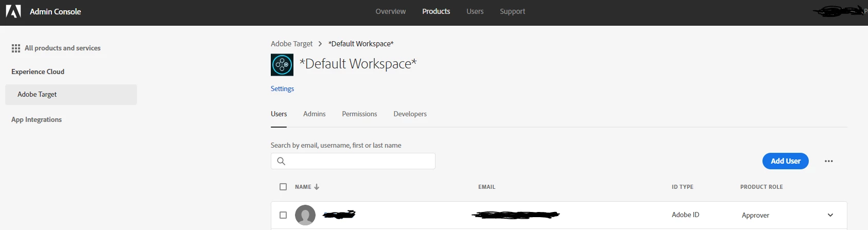Viewport: 868px width, 230px height.
Task: Open the Support top menu
Action: coord(513,11)
